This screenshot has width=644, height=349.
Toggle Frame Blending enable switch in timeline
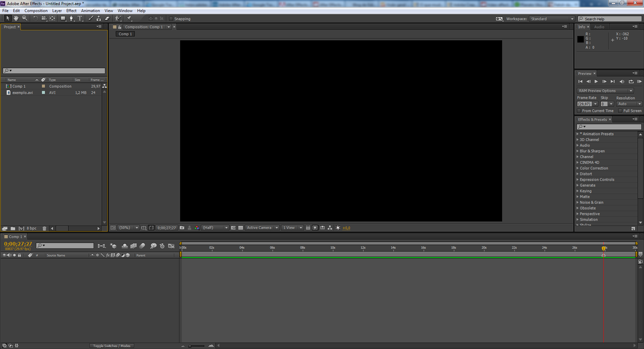[x=134, y=246]
